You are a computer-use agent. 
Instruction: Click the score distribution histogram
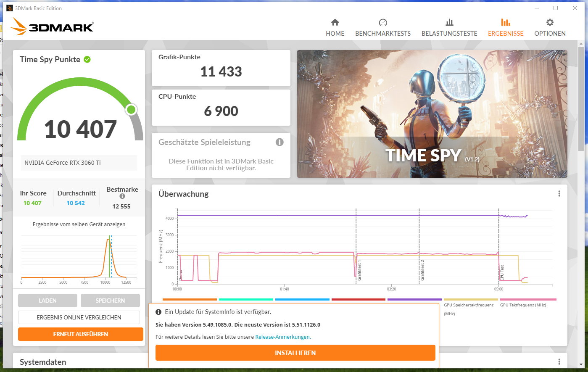[x=79, y=259]
